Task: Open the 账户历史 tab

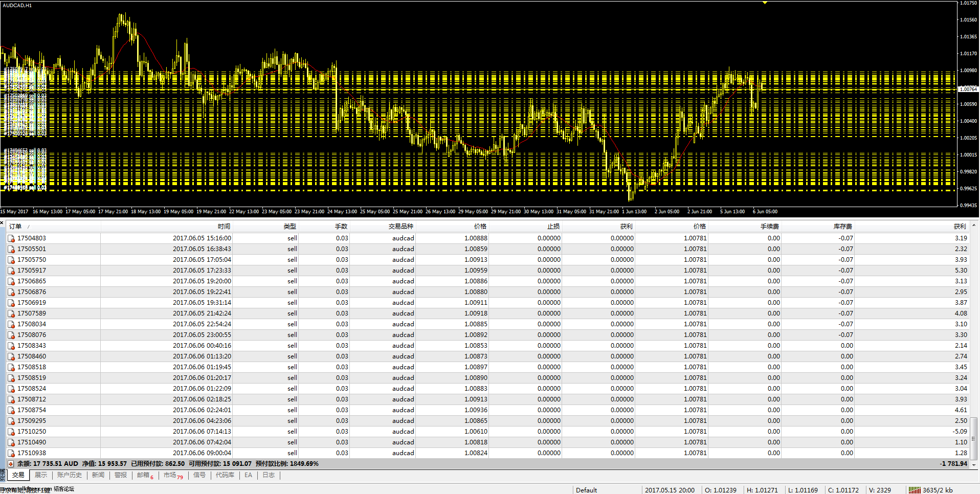Action: (x=70, y=475)
